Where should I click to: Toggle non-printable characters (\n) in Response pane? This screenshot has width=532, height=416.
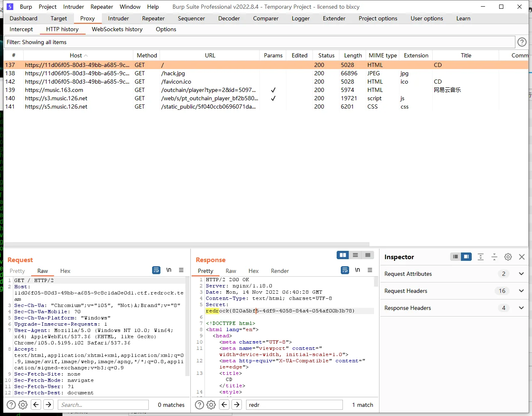(357, 270)
